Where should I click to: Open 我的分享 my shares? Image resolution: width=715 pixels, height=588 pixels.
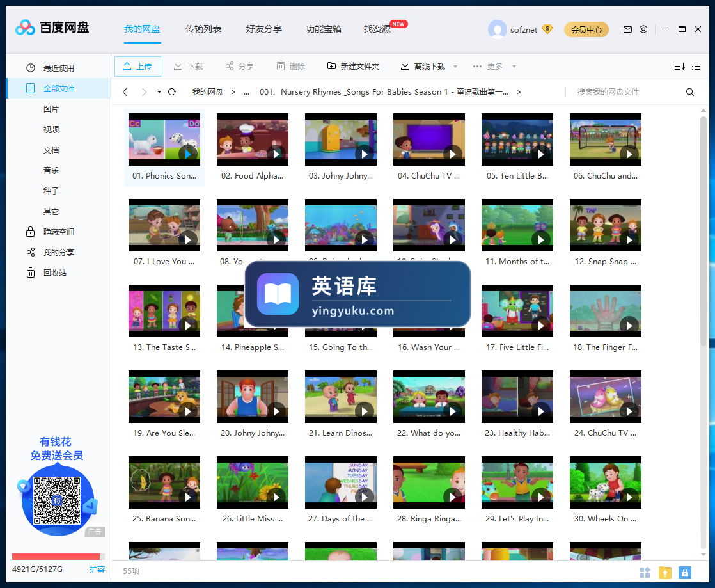58,252
